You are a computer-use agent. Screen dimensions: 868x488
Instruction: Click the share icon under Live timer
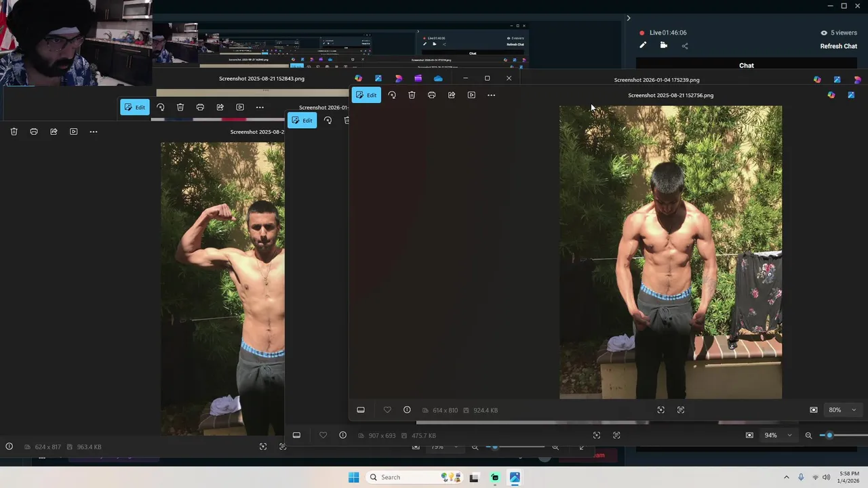click(x=685, y=46)
